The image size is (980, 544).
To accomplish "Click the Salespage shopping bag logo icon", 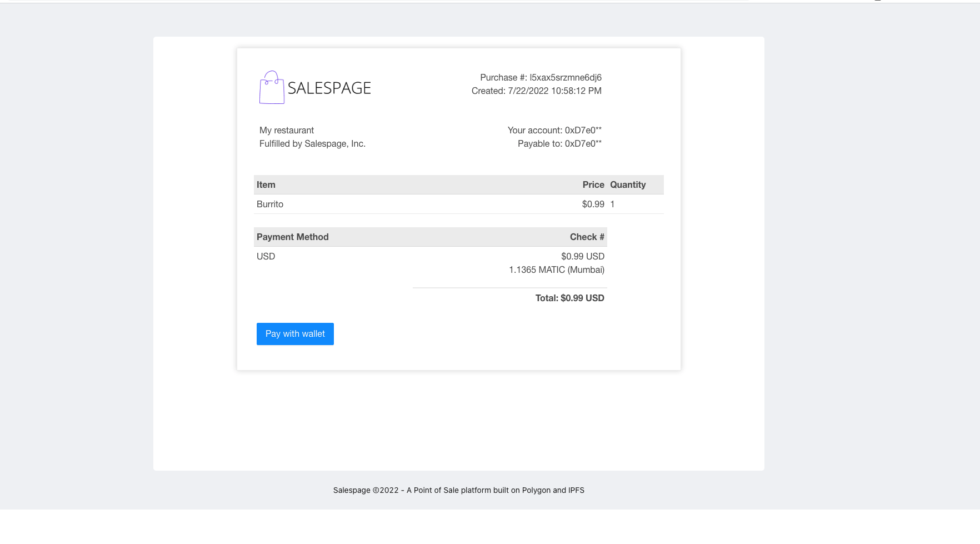I will click(272, 87).
